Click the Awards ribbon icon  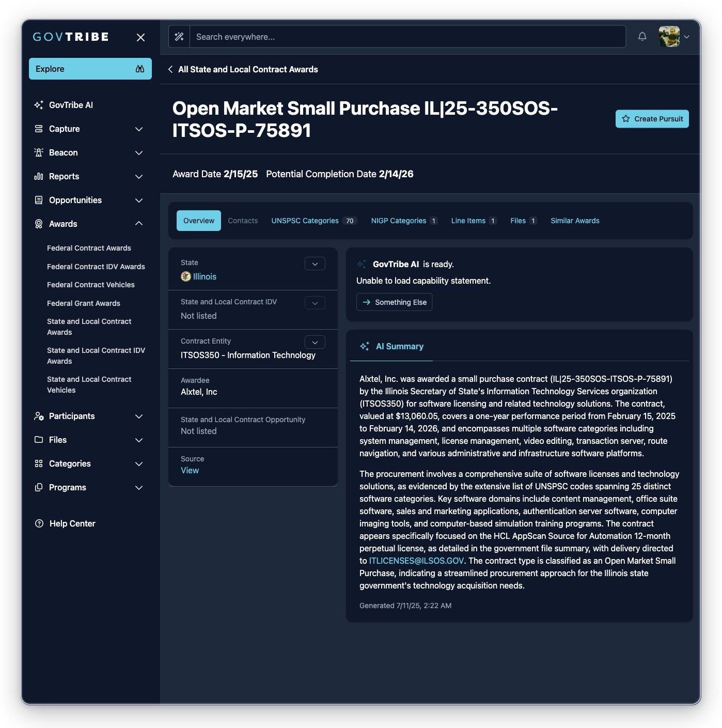(x=39, y=224)
